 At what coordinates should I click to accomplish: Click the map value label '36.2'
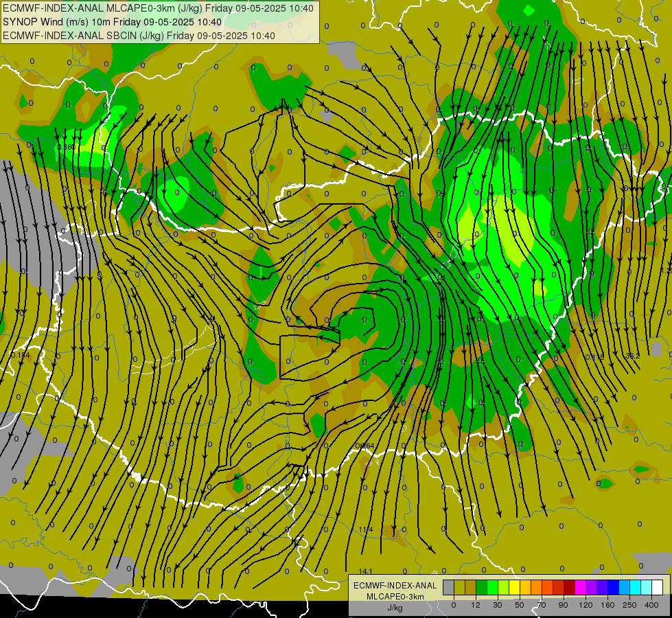pos(633,356)
